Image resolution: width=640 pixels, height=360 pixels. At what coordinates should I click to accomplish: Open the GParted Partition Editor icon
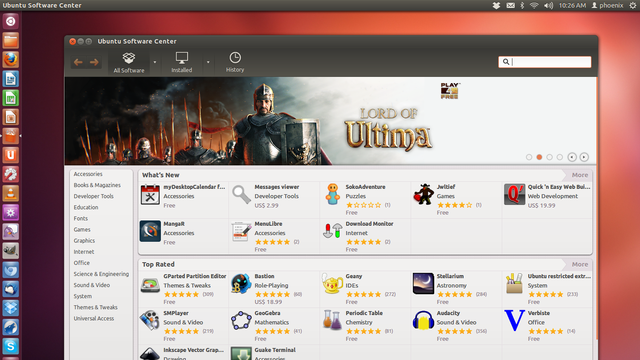click(x=150, y=284)
